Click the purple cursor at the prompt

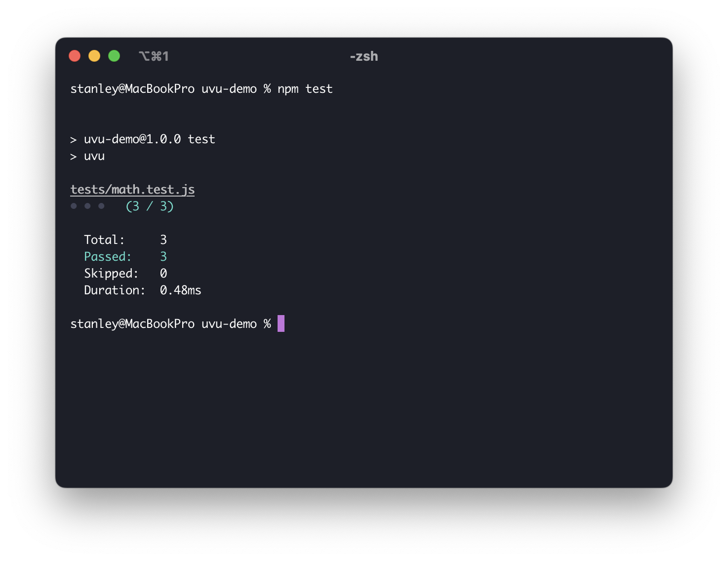(x=281, y=323)
